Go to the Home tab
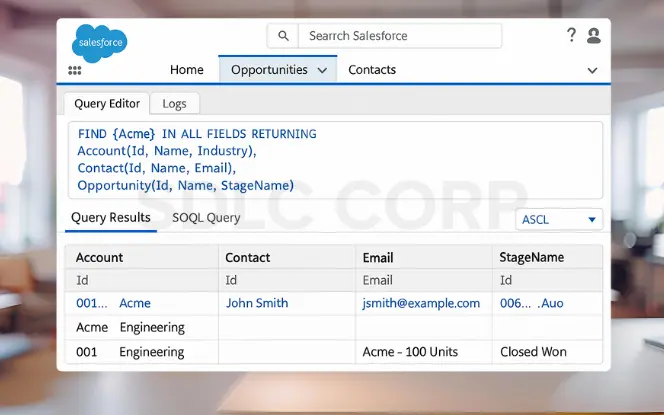This screenshot has width=664, height=415. 187,70
